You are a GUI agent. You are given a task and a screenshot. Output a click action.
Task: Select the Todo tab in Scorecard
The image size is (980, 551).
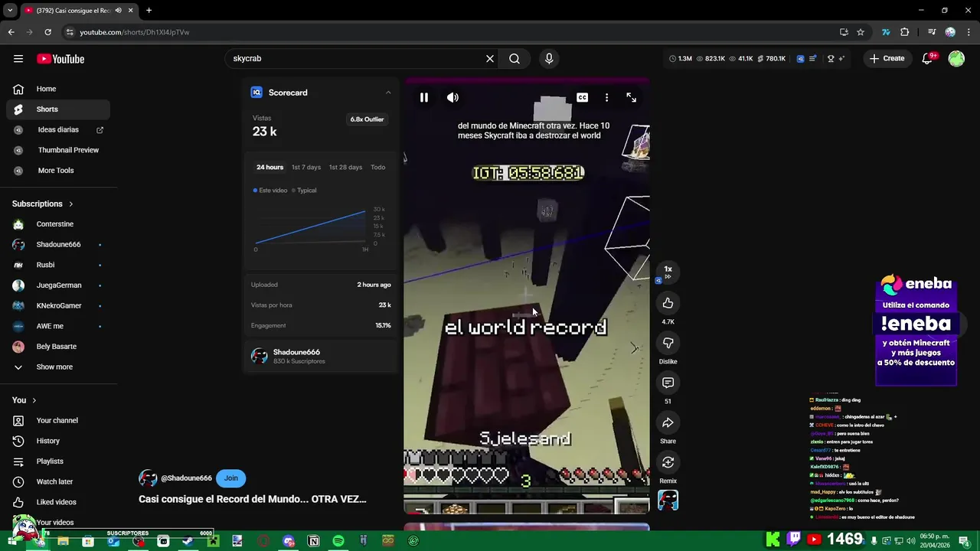point(378,167)
